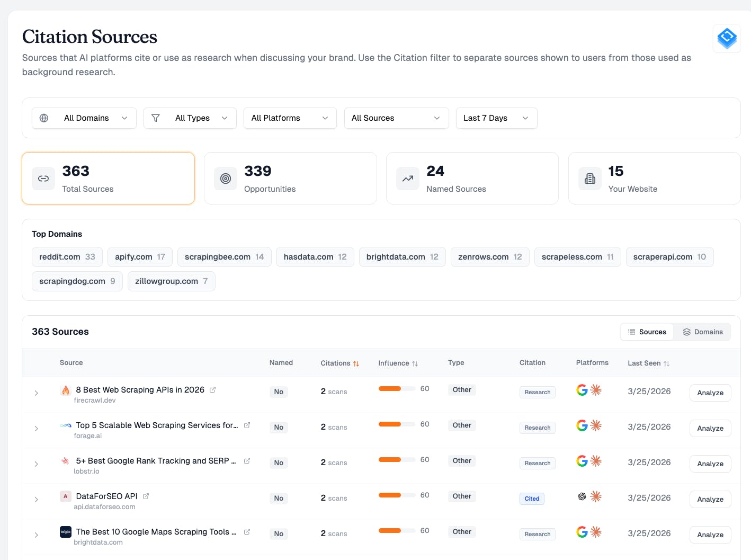This screenshot has width=751, height=560.
Task: Sort by Last Seen column arrows
Action: (x=666, y=363)
